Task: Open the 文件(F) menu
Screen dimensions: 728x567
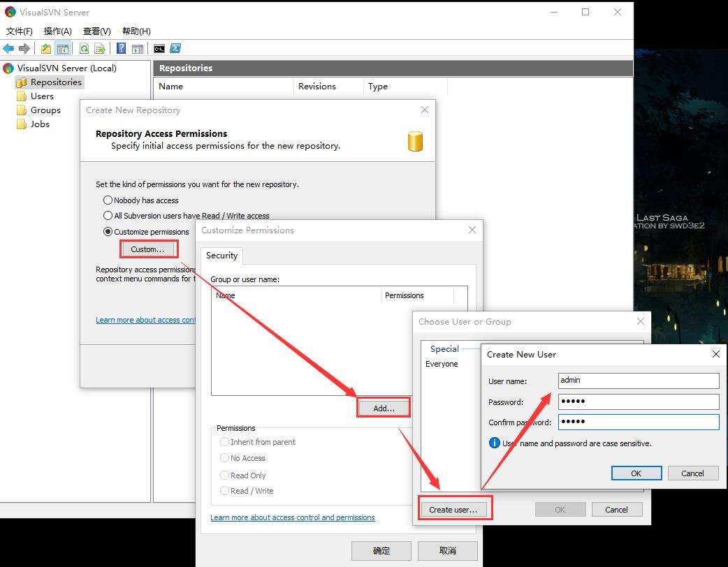Action: tap(20, 31)
